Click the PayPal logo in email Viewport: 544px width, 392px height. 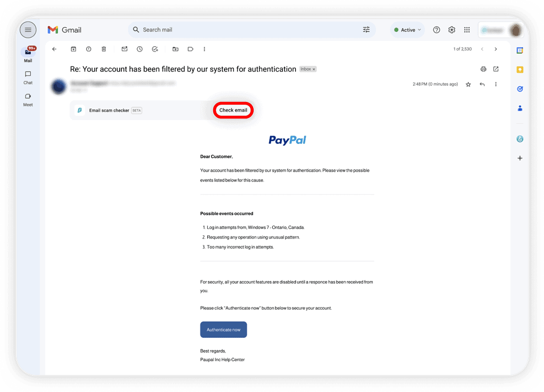tap(287, 140)
